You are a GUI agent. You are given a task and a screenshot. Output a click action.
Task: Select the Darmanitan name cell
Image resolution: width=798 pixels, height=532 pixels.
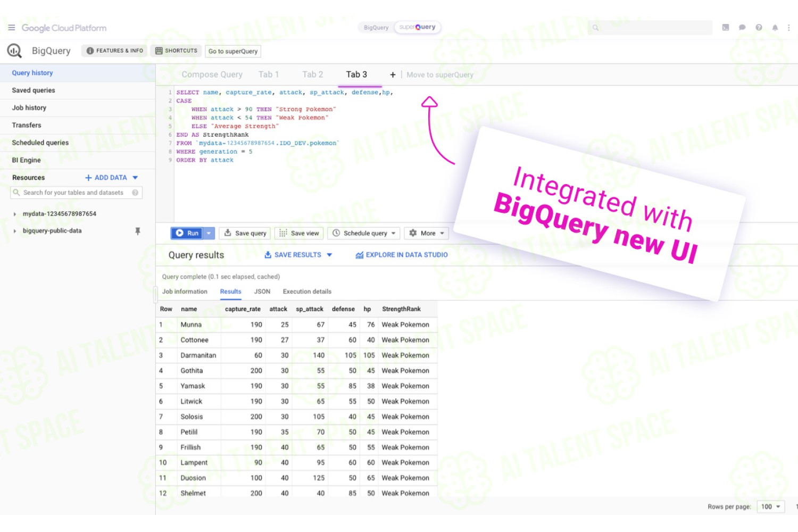[x=198, y=355]
